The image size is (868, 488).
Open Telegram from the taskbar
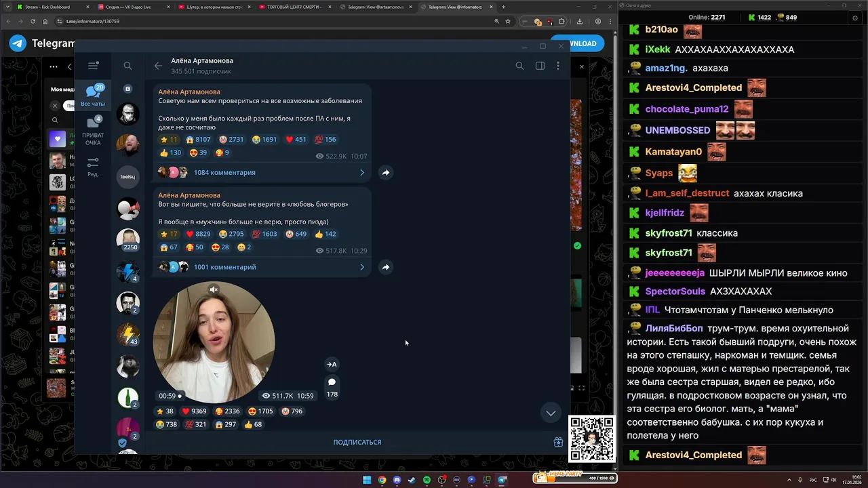(x=502, y=480)
